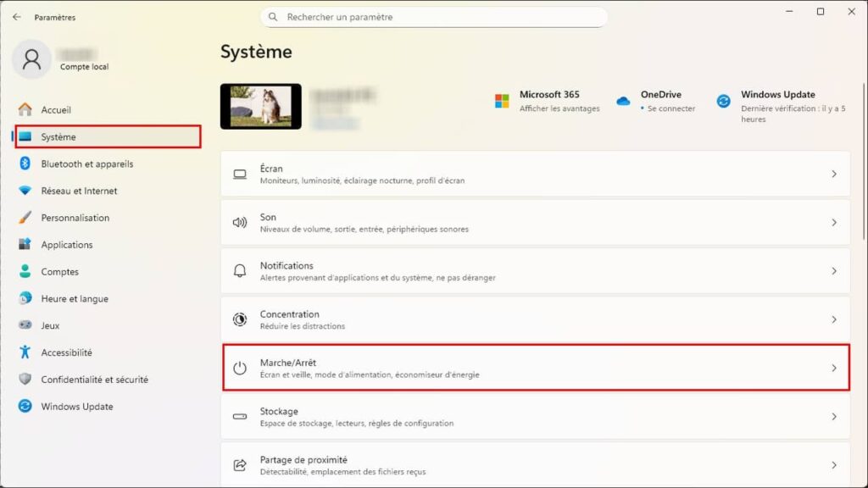Click the back arrow next to Paramètres
The height and width of the screenshot is (488, 868).
click(15, 16)
